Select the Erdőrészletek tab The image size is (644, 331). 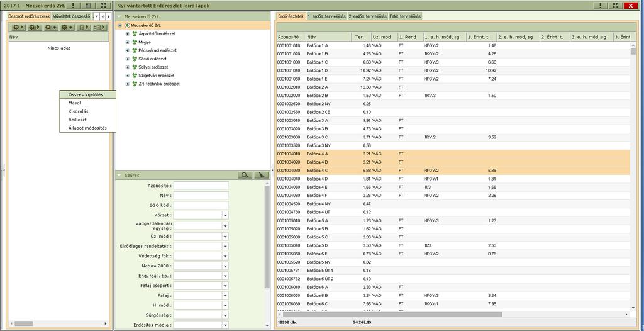291,16
